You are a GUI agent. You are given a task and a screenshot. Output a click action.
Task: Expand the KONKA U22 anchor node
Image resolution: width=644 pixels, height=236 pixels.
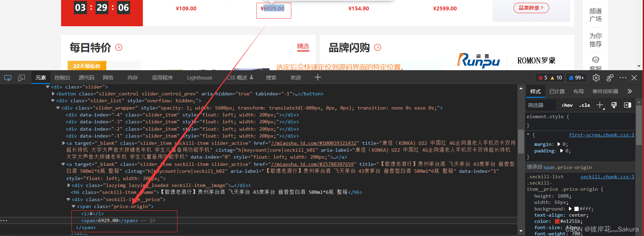(64, 143)
